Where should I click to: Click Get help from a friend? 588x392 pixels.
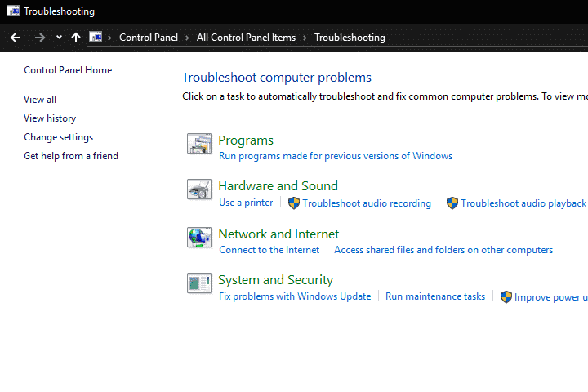coord(71,156)
